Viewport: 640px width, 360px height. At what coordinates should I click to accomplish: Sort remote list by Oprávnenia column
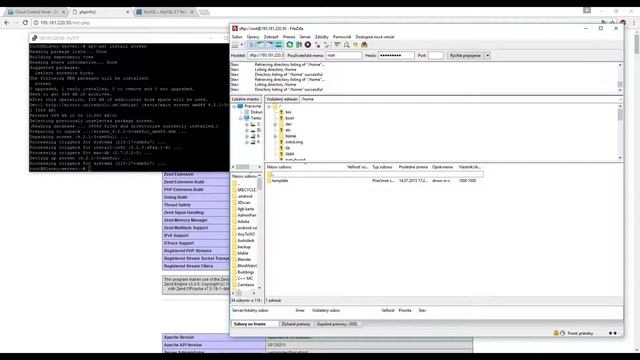[x=442, y=167]
